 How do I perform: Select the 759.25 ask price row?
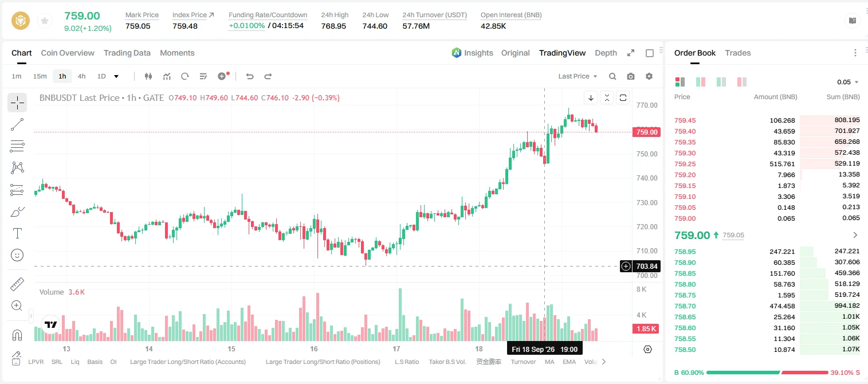click(x=767, y=164)
